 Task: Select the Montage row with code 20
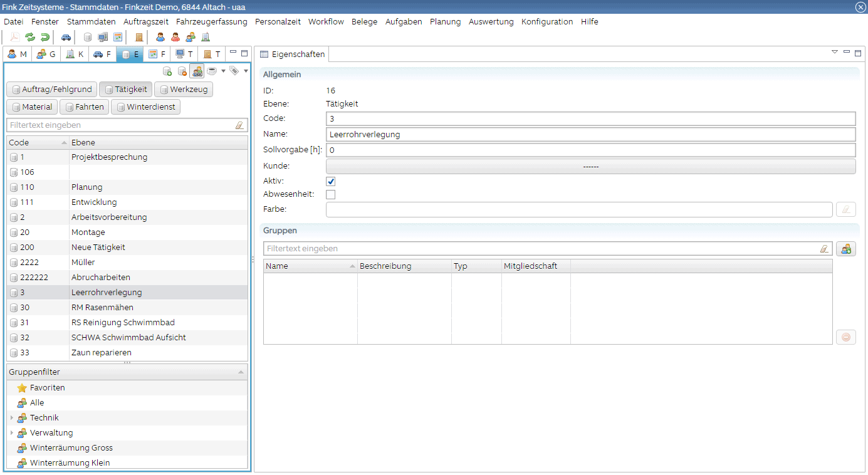point(127,232)
